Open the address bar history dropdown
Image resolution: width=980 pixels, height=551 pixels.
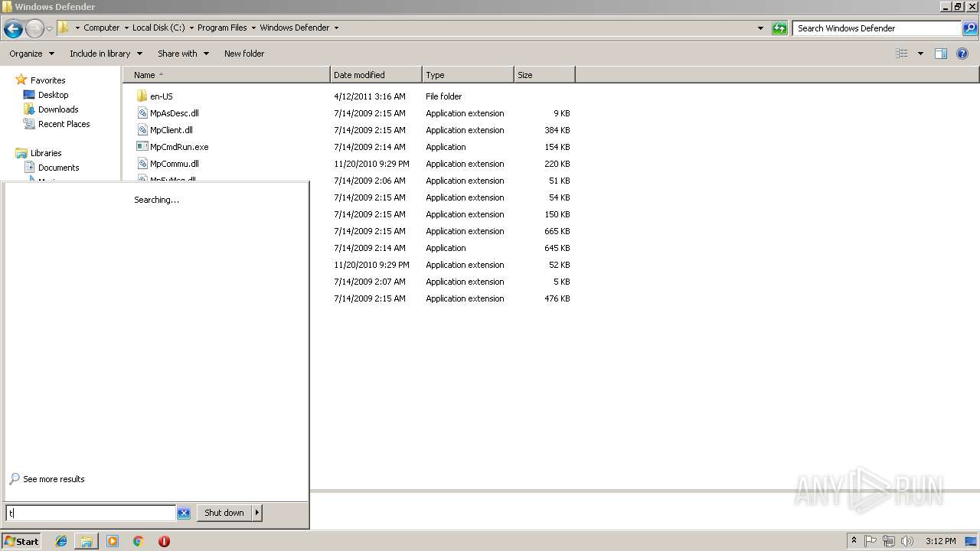pos(760,28)
